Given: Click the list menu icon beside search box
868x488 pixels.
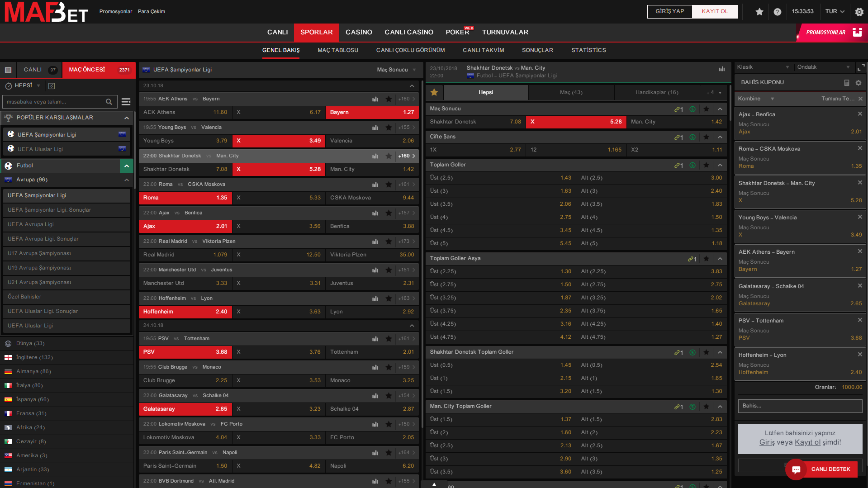Looking at the screenshot, I should tap(126, 102).
